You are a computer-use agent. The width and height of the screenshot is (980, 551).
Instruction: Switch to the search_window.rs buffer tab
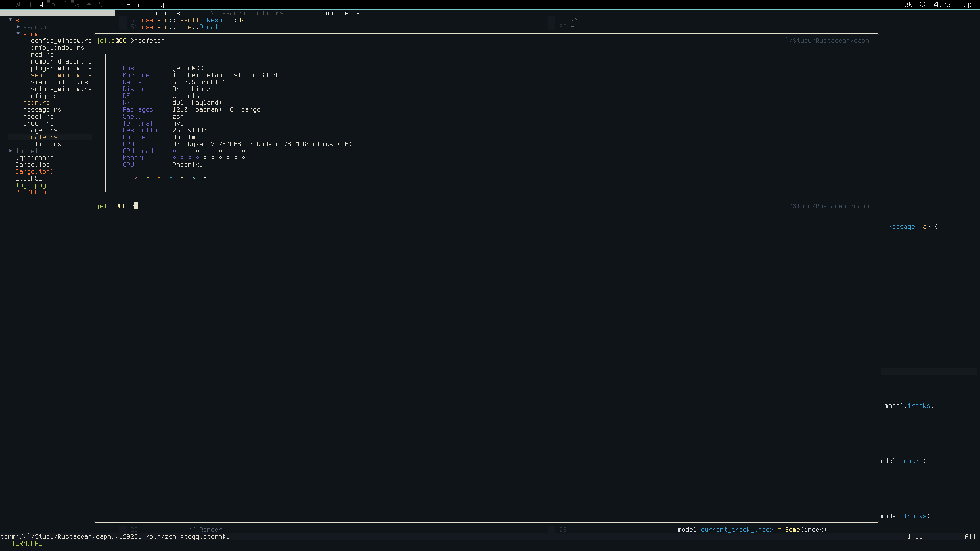[247, 13]
